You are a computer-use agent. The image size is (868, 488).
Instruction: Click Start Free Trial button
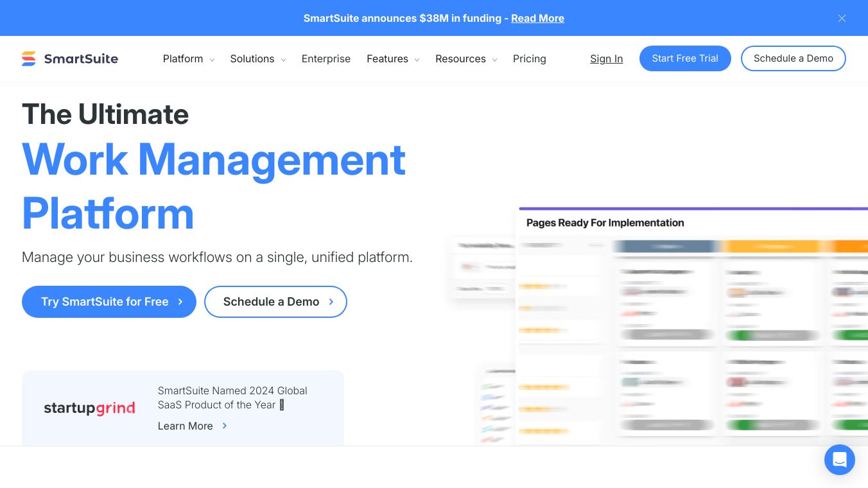click(685, 58)
